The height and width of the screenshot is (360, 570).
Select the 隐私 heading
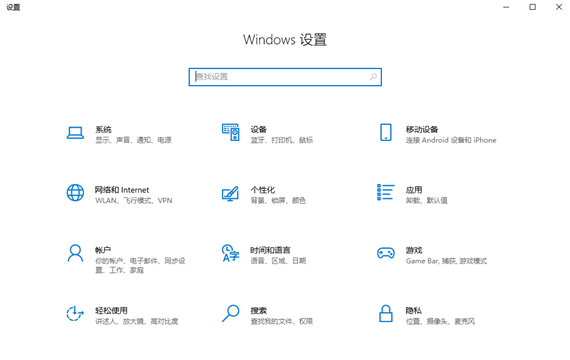[x=414, y=310]
